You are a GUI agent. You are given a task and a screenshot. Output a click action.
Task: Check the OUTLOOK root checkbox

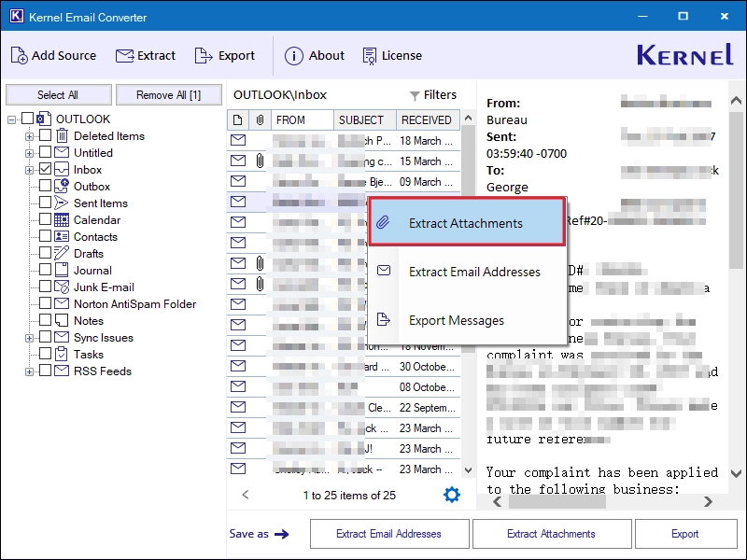28,119
